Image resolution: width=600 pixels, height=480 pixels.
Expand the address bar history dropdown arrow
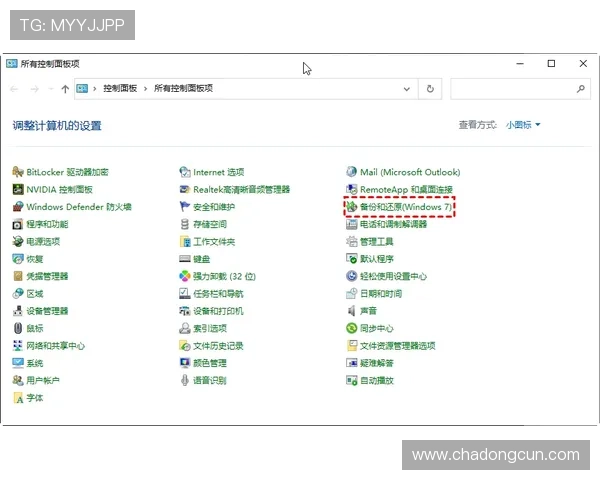point(407,89)
